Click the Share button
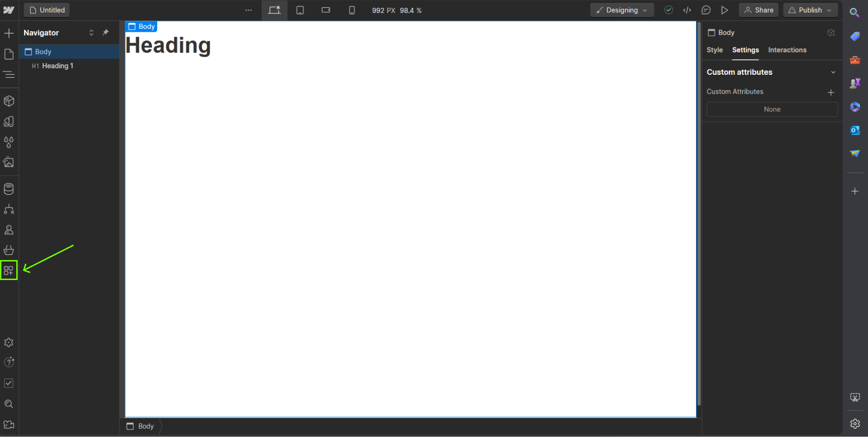 [759, 10]
